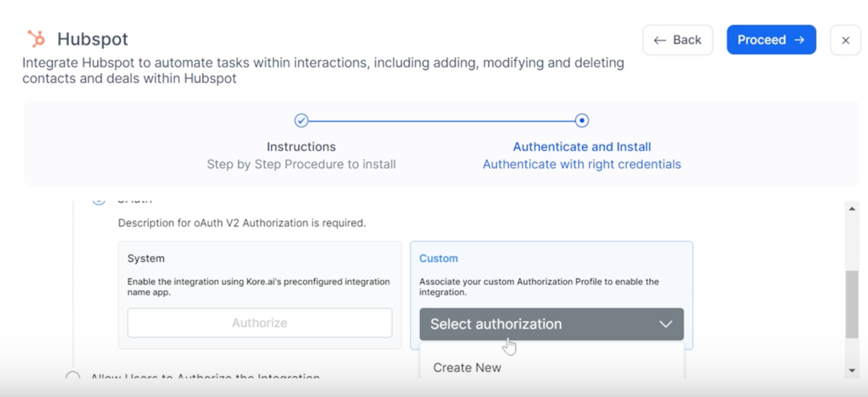Screen dimensions: 868x397
Task: Click the scrollbar up arrow
Action: click(852, 209)
